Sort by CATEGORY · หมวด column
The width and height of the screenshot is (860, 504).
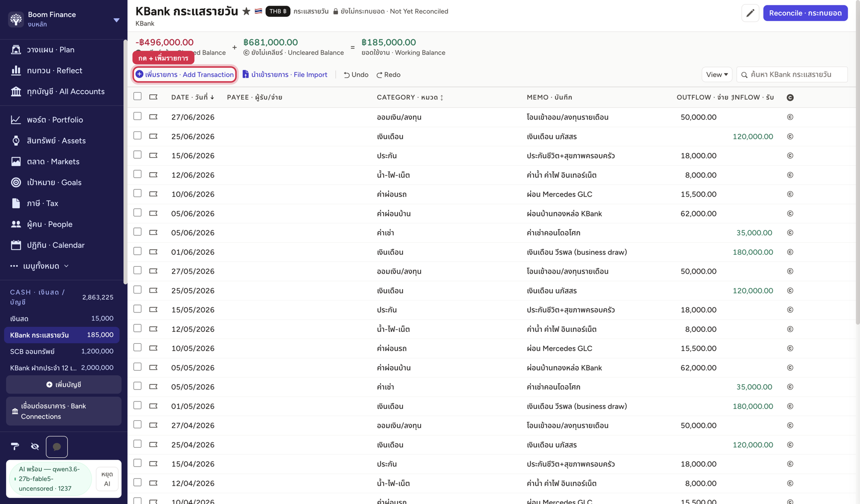click(410, 98)
